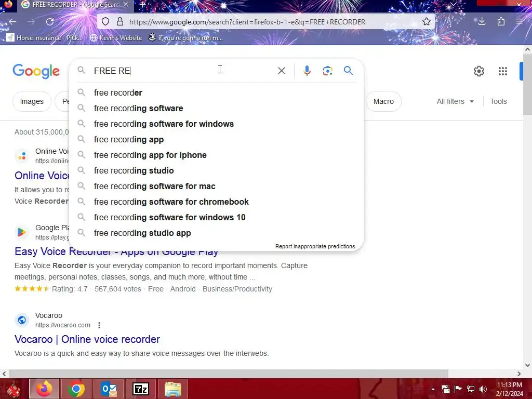Show hidden tray icons arrow
Viewport: 532px width, 399px height.
coord(433,389)
